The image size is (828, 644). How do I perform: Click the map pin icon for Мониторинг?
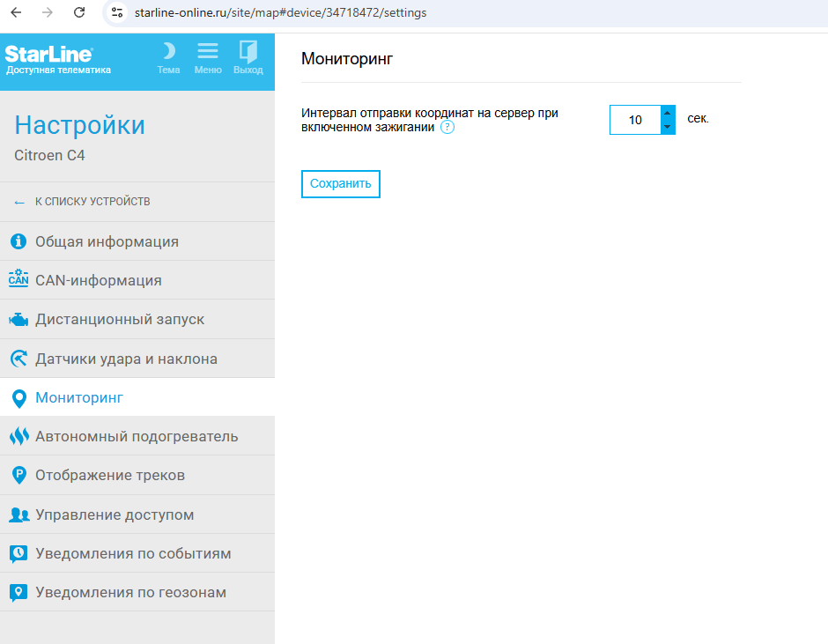(x=19, y=398)
